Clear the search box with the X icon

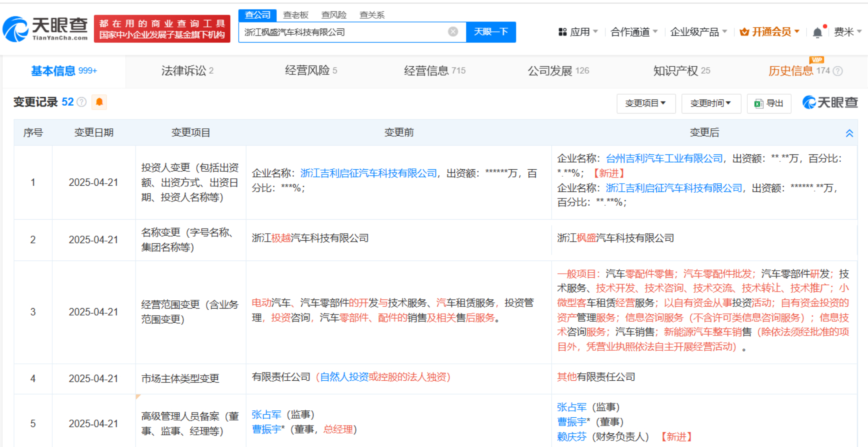point(453,32)
